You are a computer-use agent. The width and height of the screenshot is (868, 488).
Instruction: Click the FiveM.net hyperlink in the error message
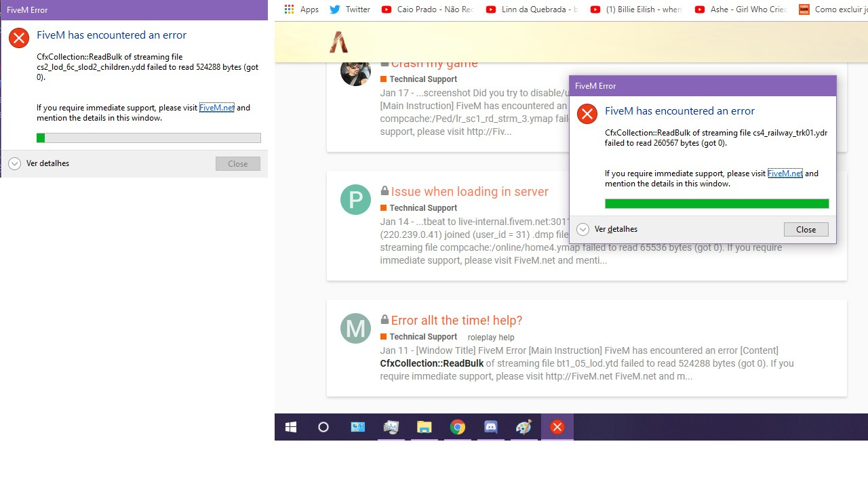pos(785,173)
